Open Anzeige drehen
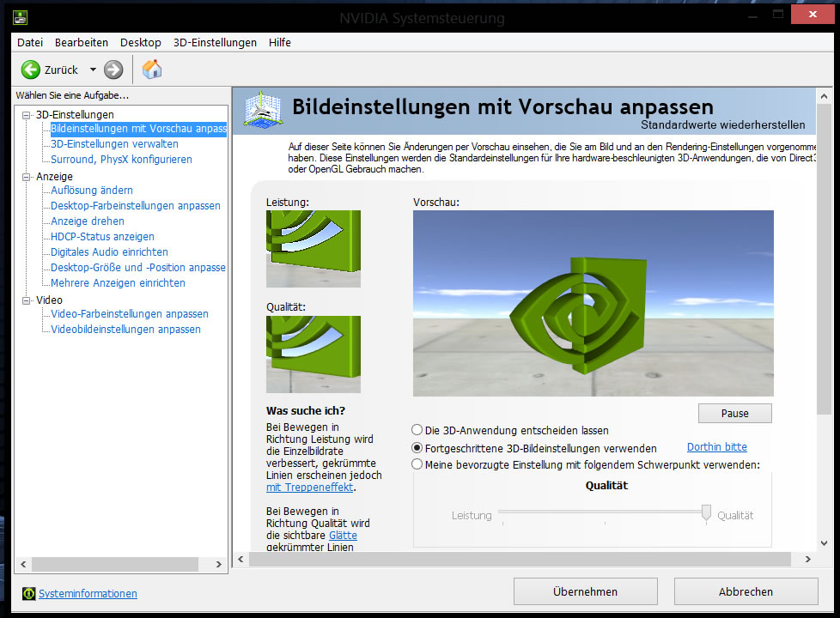 (x=88, y=221)
